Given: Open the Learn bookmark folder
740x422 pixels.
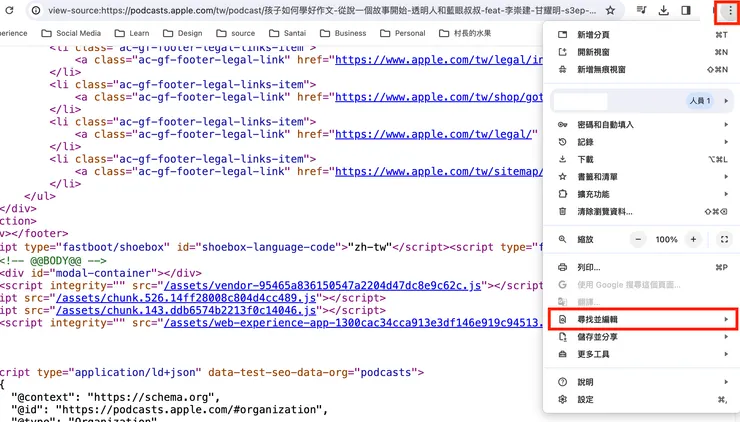Looking at the screenshot, I should click(x=132, y=33).
